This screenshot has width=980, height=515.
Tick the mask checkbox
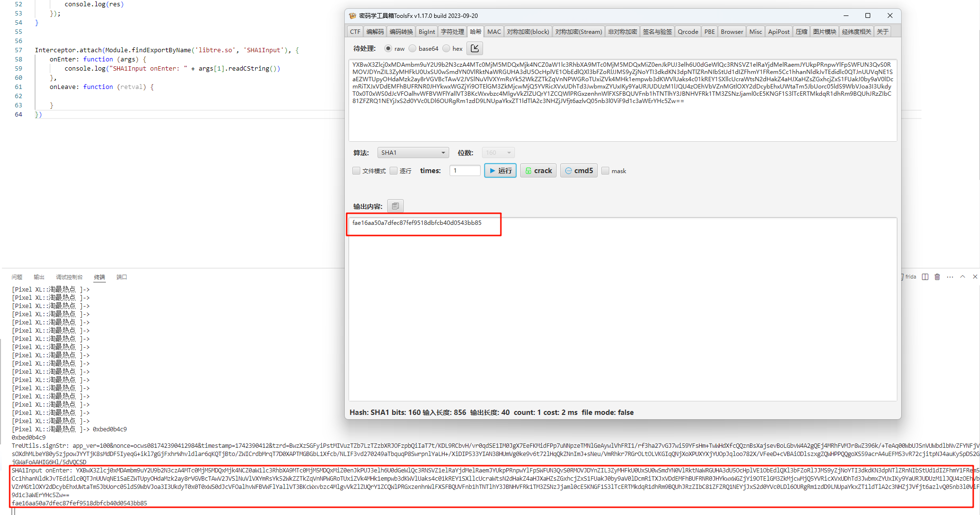point(605,171)
